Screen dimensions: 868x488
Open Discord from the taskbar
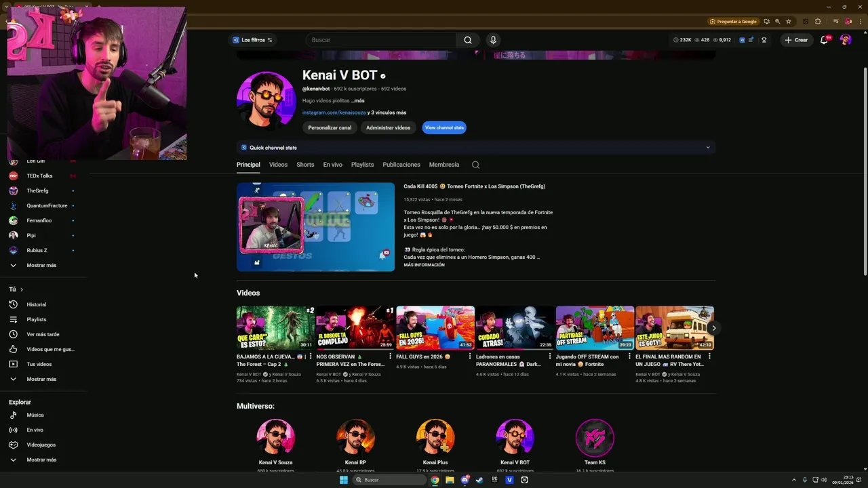(x=465, y=480)
